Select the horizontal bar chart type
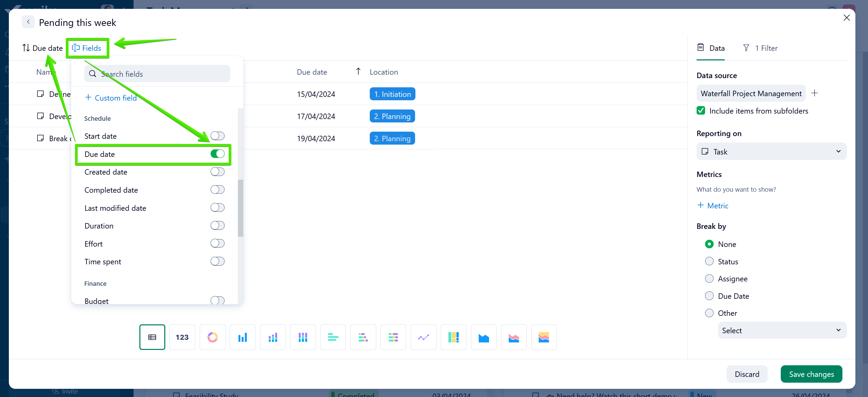 click(x=333, y=337)
